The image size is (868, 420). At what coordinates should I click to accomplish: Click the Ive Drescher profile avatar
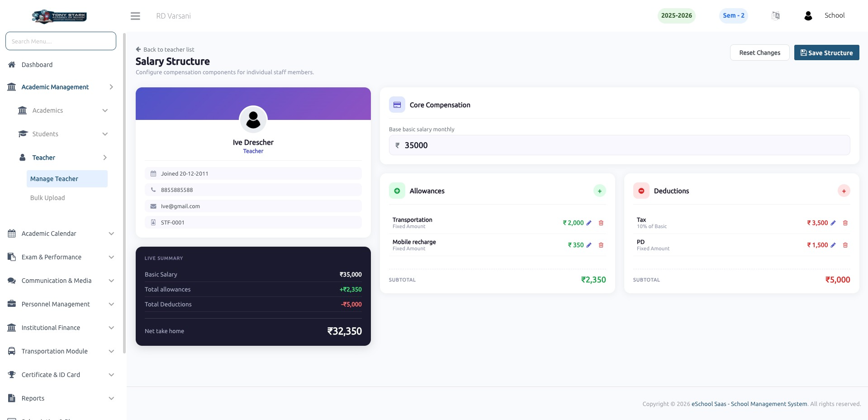click(253, 119)
